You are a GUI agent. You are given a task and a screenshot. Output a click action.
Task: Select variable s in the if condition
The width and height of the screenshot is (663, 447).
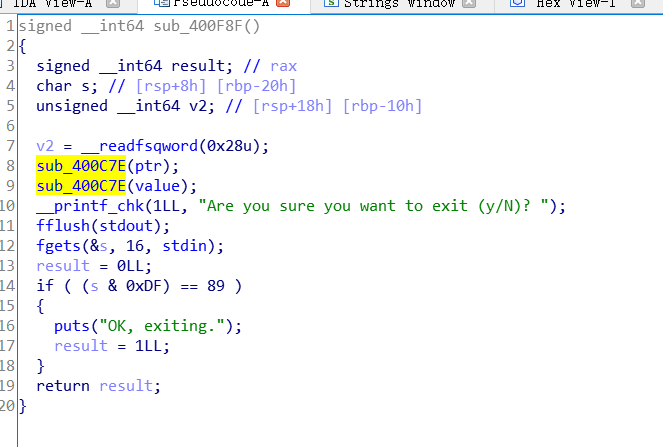(x=94, y=286)
